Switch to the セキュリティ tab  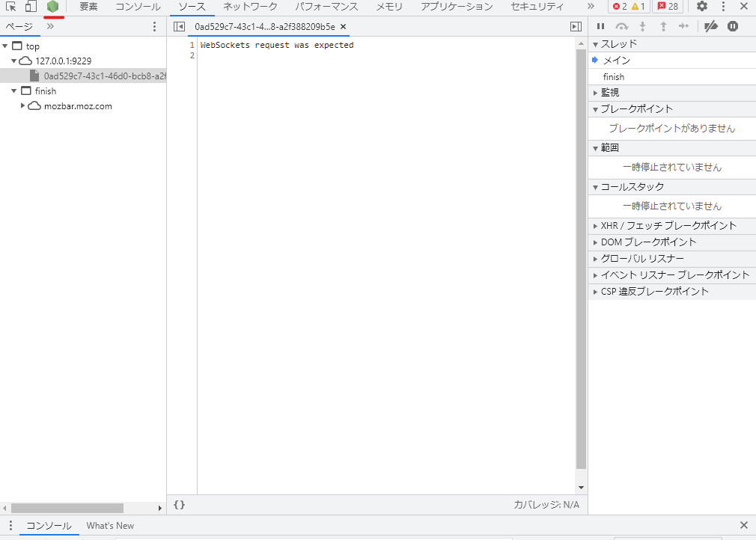point(537,7)
